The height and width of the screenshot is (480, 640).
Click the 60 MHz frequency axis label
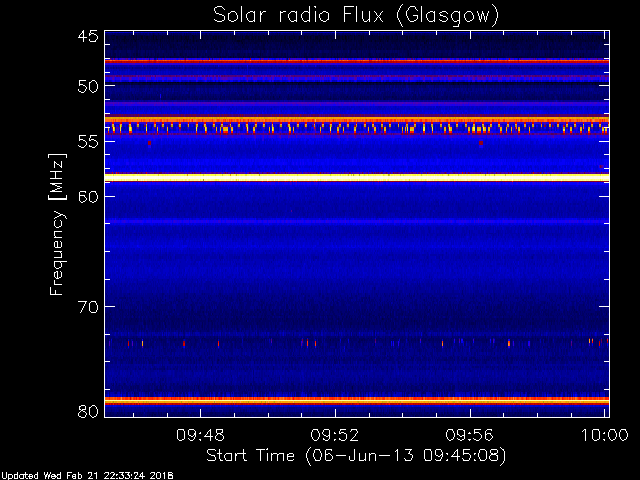click(x=88, y=197)
